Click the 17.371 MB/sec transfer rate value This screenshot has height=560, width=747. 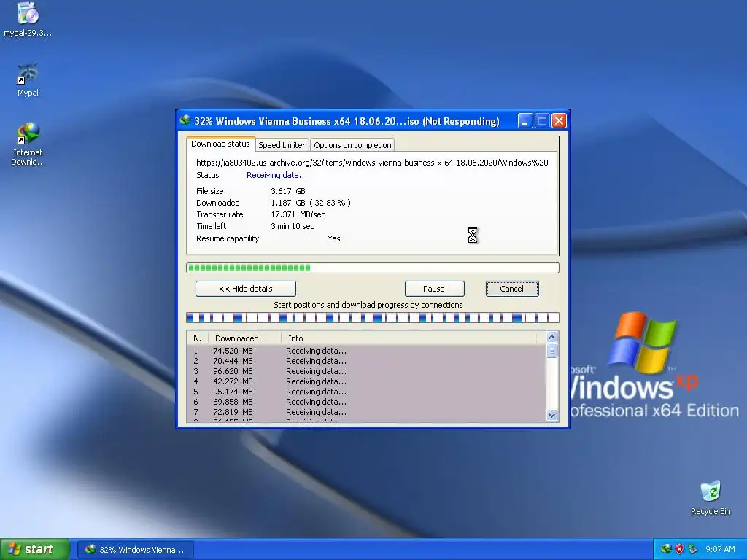tap(298, 215)
